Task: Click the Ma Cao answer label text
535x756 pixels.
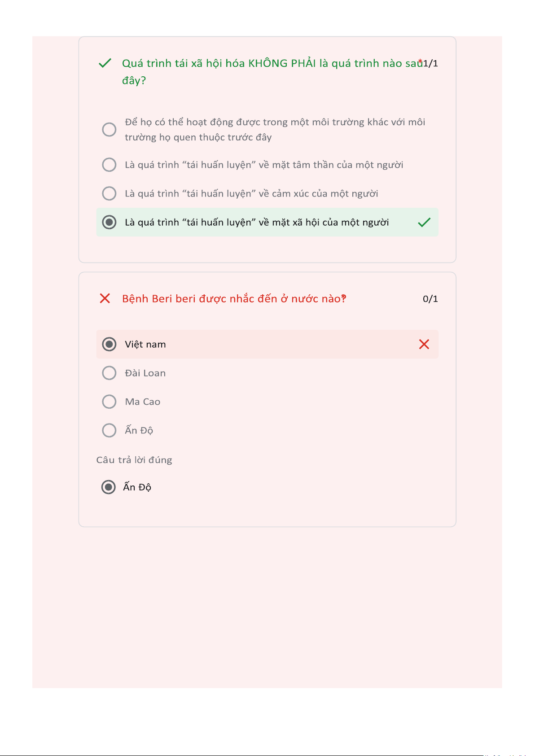Action: tap(142, 402)
